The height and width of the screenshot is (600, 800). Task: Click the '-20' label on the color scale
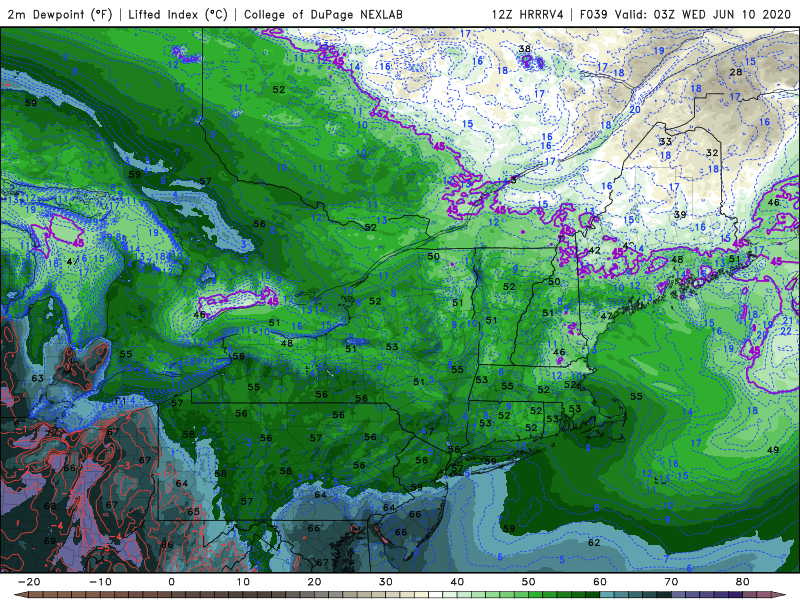point(29,582)
